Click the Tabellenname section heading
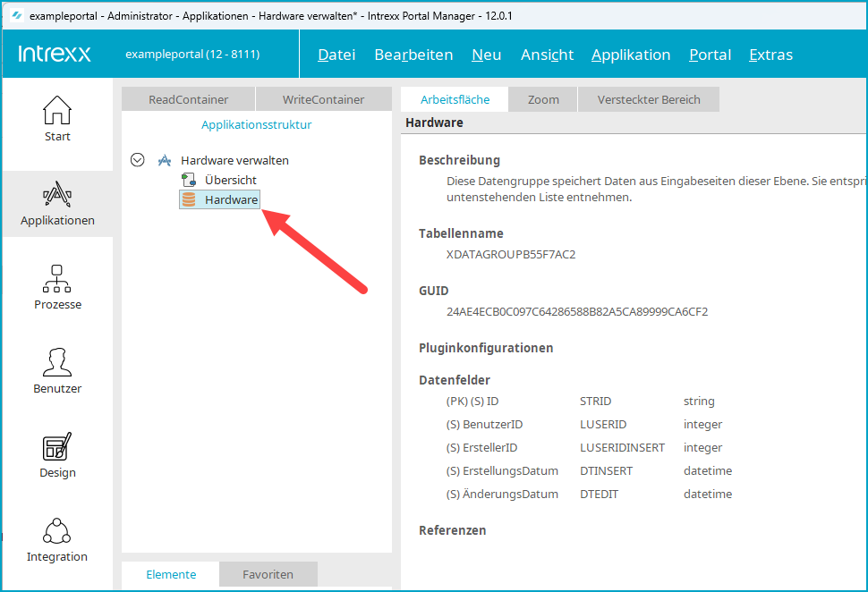Image resolution: width=868 pixels, height=592 pixels. tap(461, 233)
